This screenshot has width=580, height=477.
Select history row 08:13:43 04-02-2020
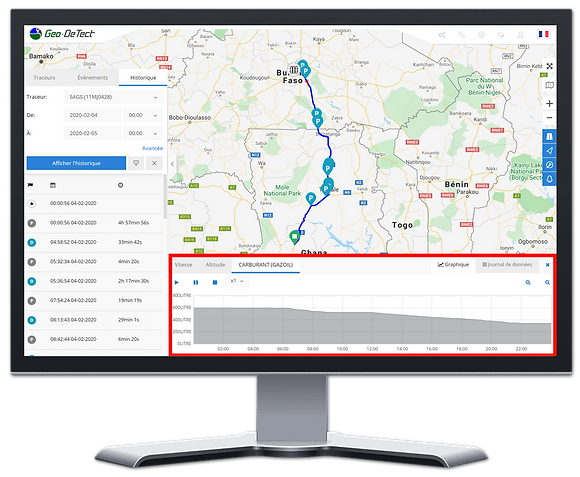pyautogui.click(x=94, y=320)
